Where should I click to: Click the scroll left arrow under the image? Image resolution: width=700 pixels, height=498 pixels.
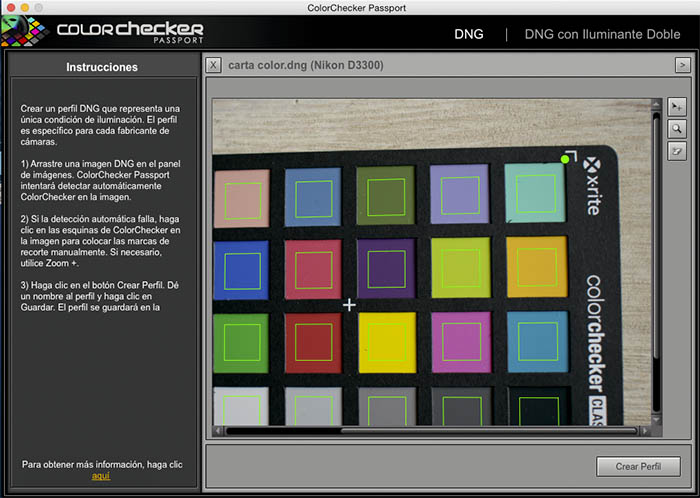(x=218, y=431)
